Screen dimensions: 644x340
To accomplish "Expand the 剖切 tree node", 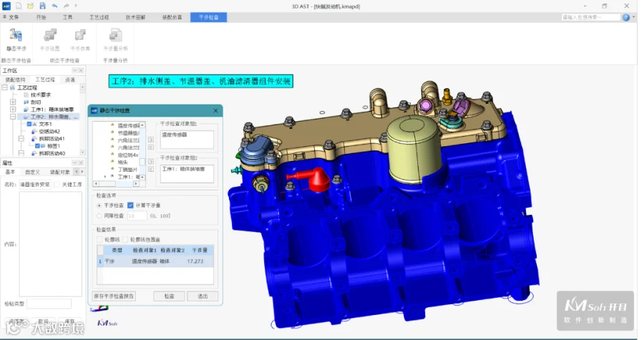I will point(13,102).
